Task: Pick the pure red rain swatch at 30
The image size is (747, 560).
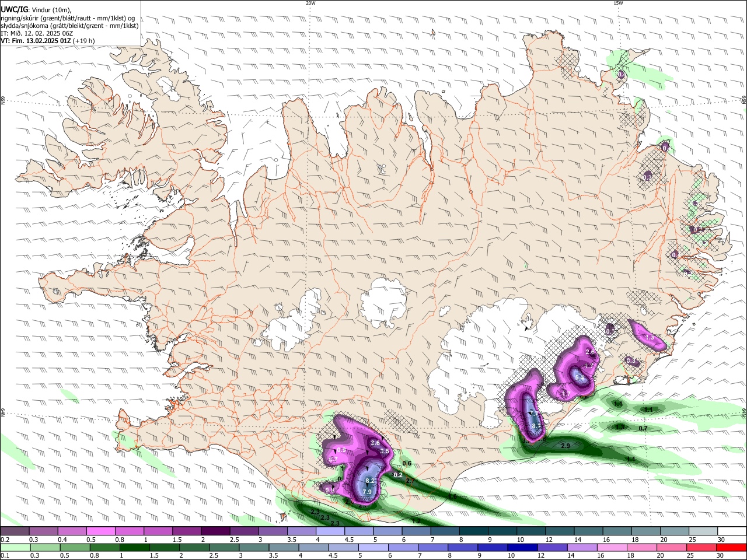Action: [731, 547]
